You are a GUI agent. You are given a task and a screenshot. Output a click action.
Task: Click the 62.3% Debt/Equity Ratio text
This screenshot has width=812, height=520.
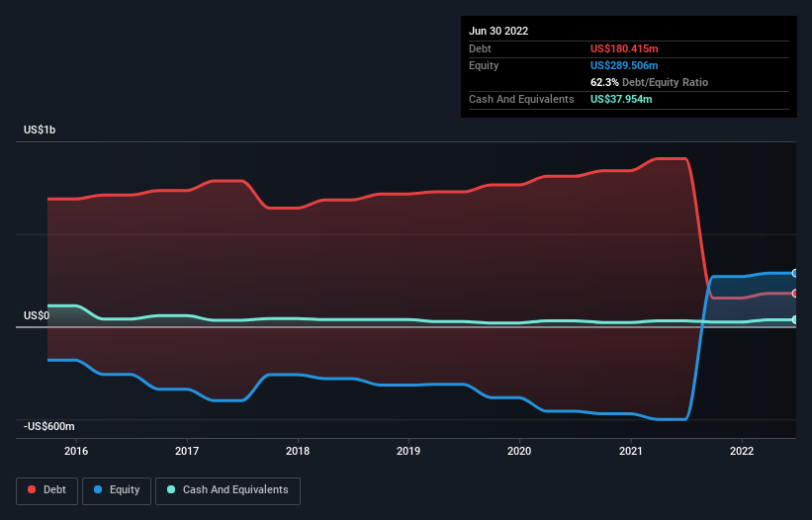click(650, 82)
